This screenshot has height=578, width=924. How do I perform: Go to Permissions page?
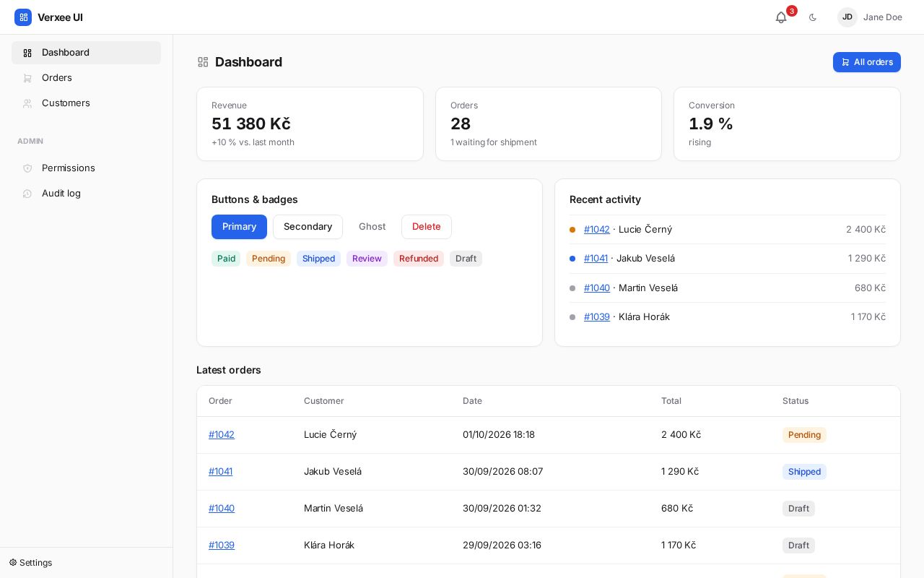coord(86,168)
